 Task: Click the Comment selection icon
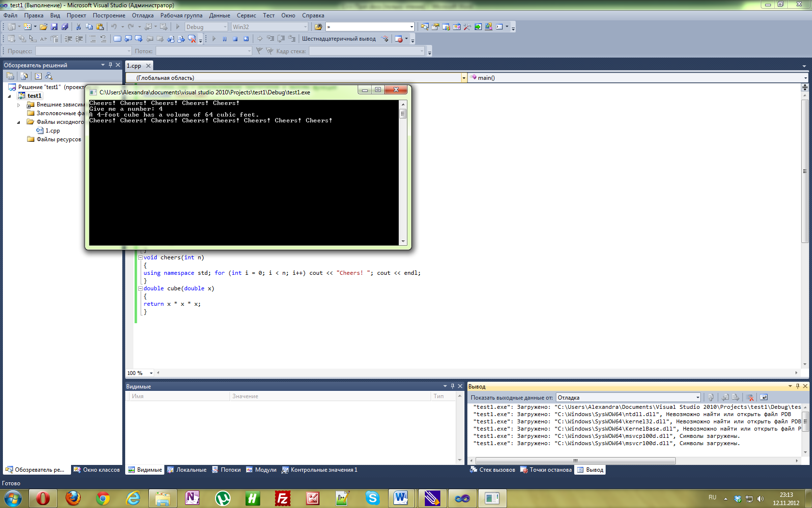93,39
